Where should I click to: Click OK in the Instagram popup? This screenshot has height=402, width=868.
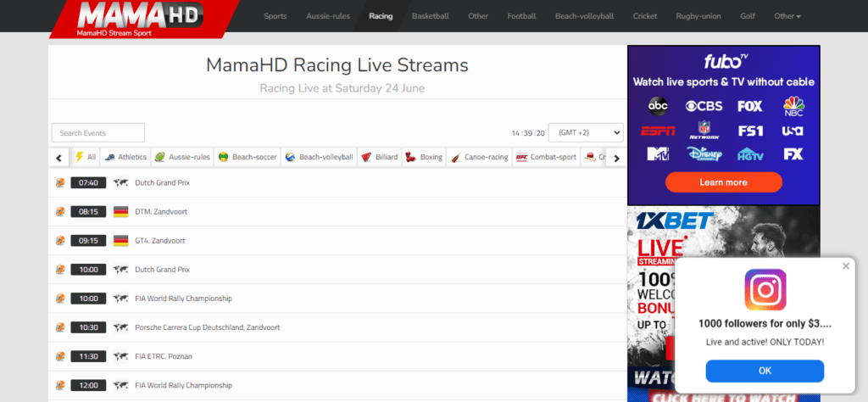[765, 371]
